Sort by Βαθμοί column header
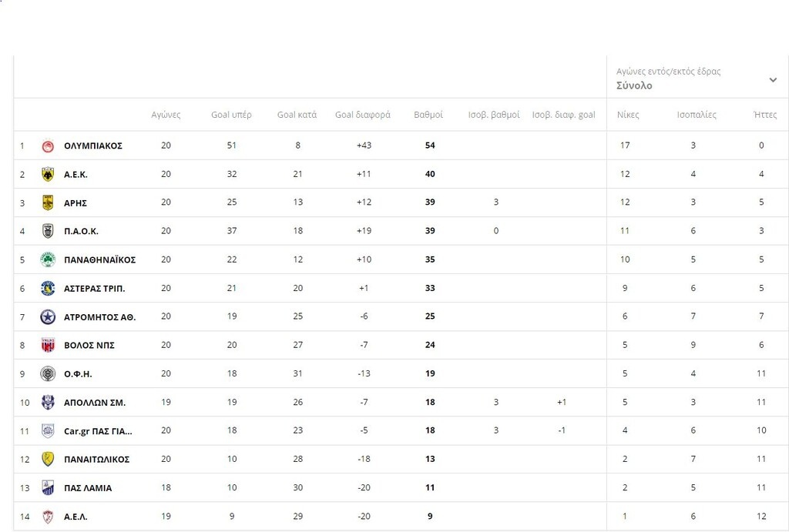Screen dimensions: 789x532 click(428, 115)
